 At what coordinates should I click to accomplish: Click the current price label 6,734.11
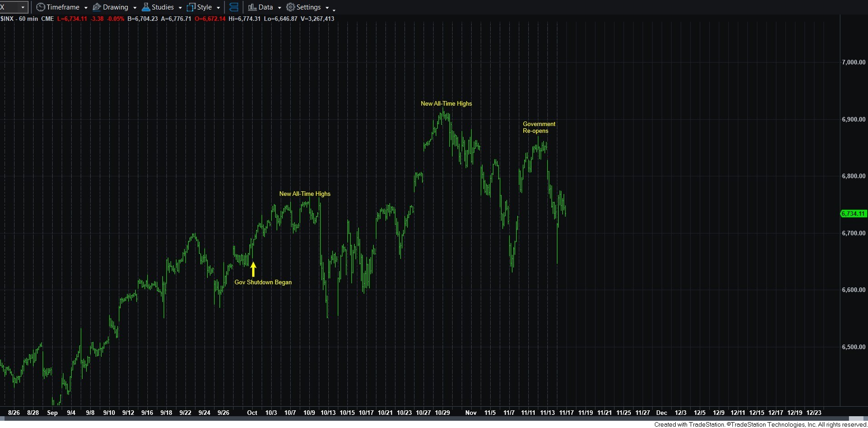853,214
